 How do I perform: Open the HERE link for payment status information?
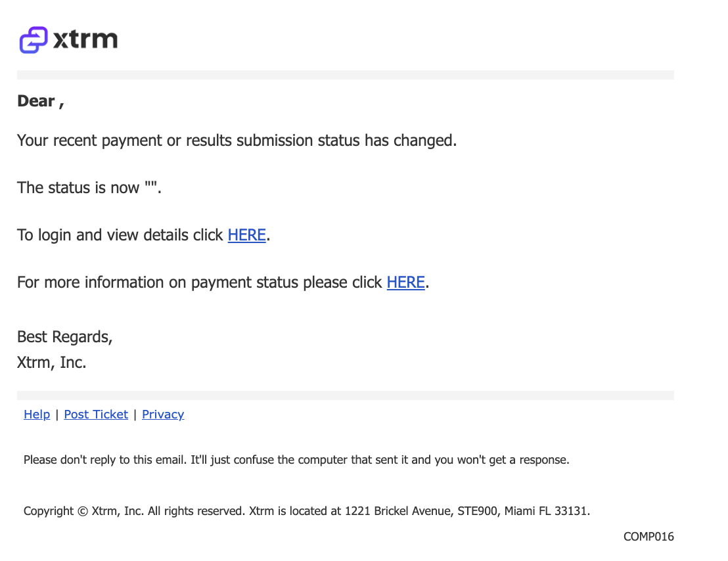click(x=406, y=282)
